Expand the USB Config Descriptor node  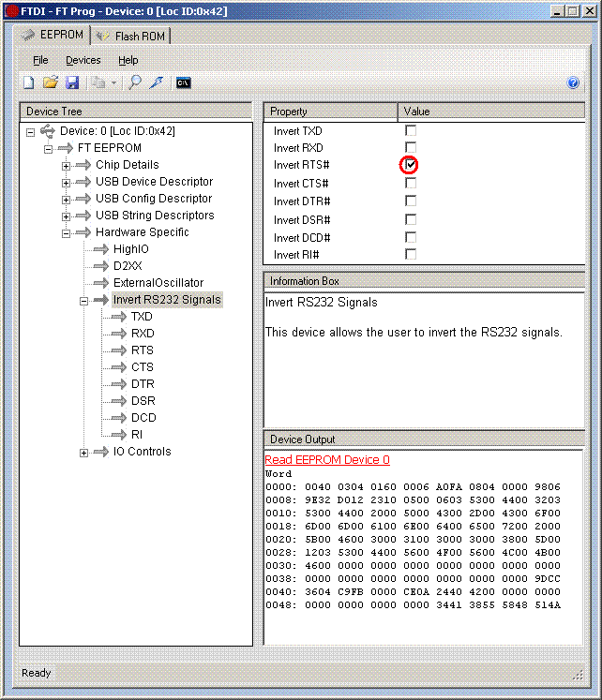(66, 200)
